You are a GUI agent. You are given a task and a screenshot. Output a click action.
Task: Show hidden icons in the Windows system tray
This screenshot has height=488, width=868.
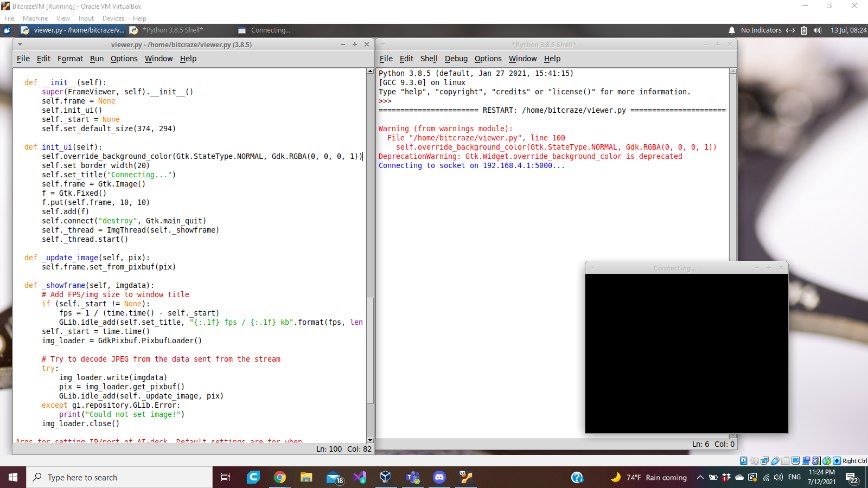pos(700,477)
